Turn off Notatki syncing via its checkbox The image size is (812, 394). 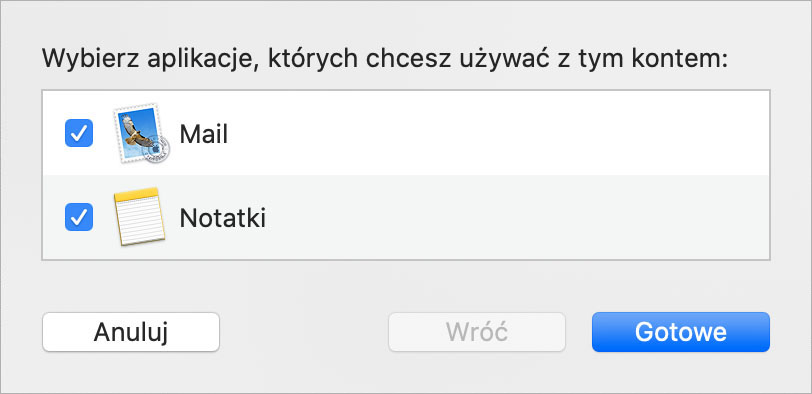click(79, 217)
